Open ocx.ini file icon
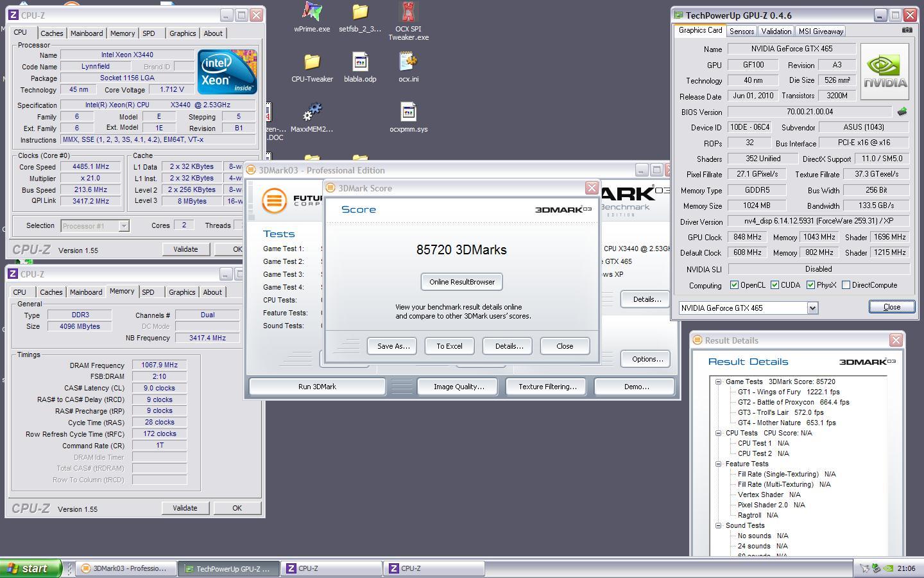 click(408, 67)
